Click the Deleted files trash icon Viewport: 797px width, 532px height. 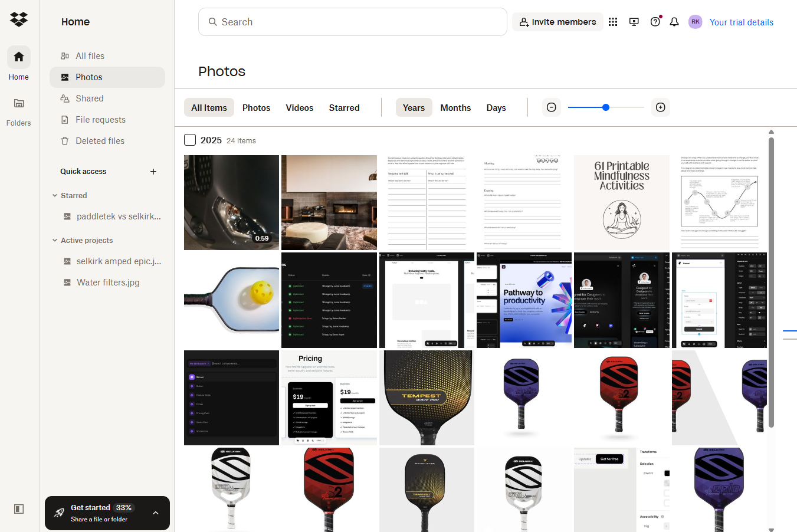point(65,141)
